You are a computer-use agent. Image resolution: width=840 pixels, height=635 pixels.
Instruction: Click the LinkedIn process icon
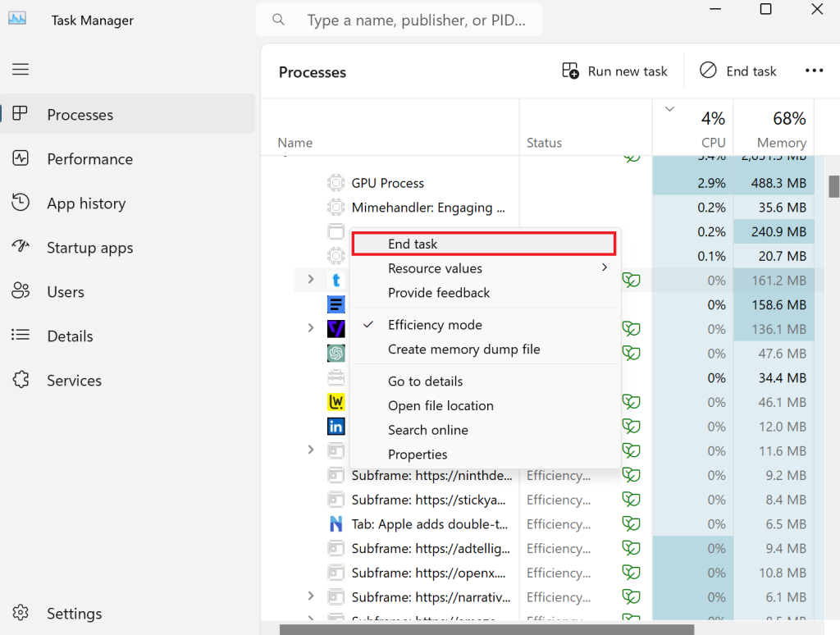point(336,426)
